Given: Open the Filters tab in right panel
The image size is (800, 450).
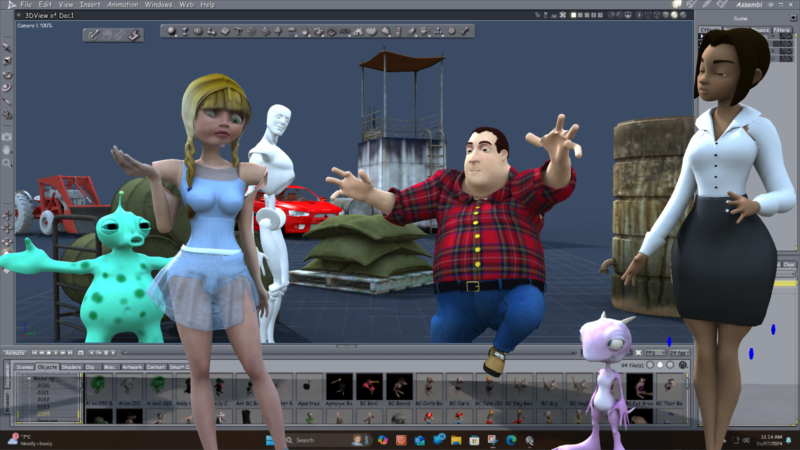Looking at the screenshot, I should tap(782, 30).
